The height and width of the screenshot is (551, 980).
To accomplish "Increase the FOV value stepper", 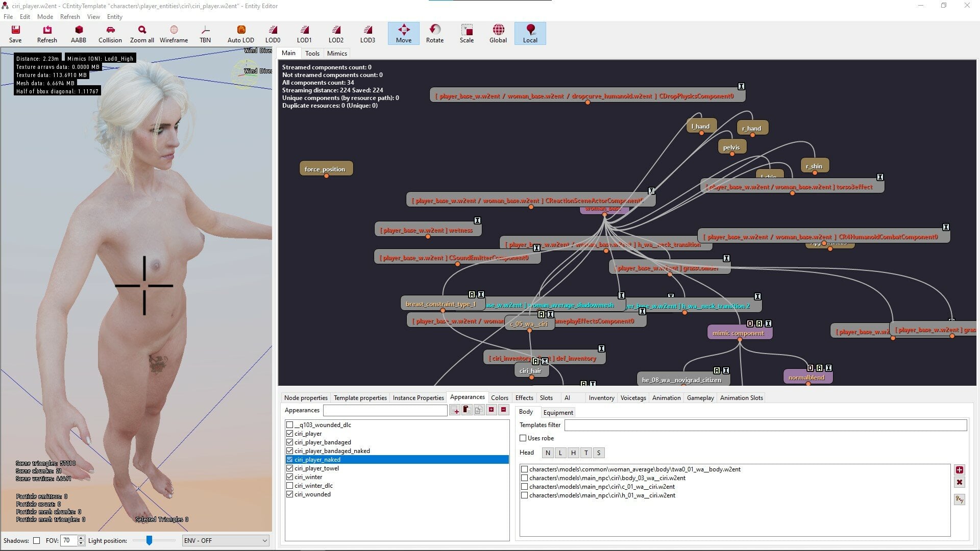I will tap(81, 538).
